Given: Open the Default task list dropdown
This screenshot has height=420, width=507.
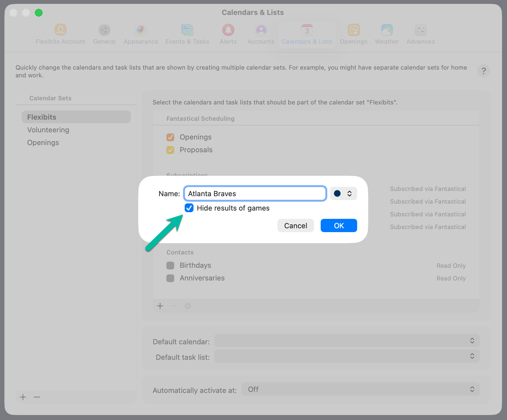Looking at the screenshot, I should pos(347,356).
